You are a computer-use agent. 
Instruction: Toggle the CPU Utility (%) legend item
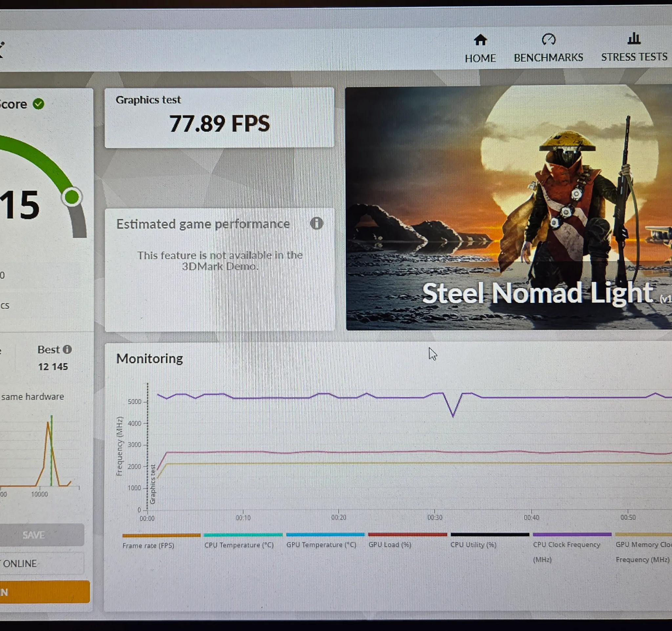[x=490, y=540]
